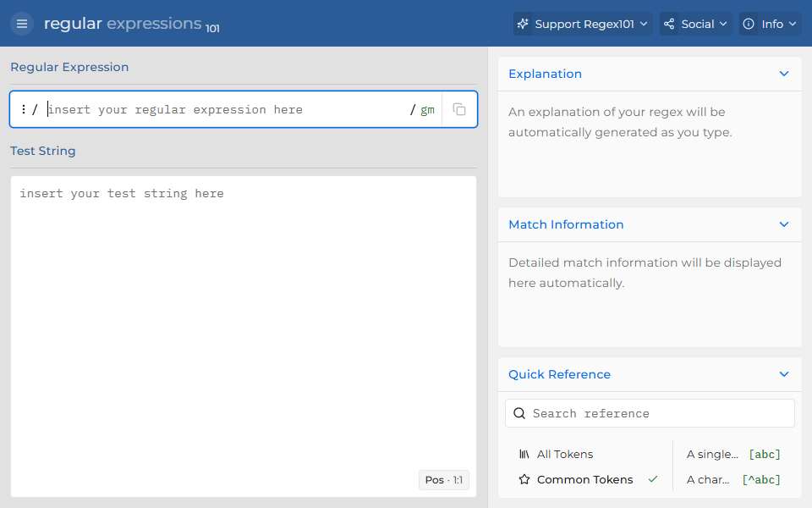Viewport: 812px width, 508px height.
Task: Click the Search reference field
Action: click(650, 413)
